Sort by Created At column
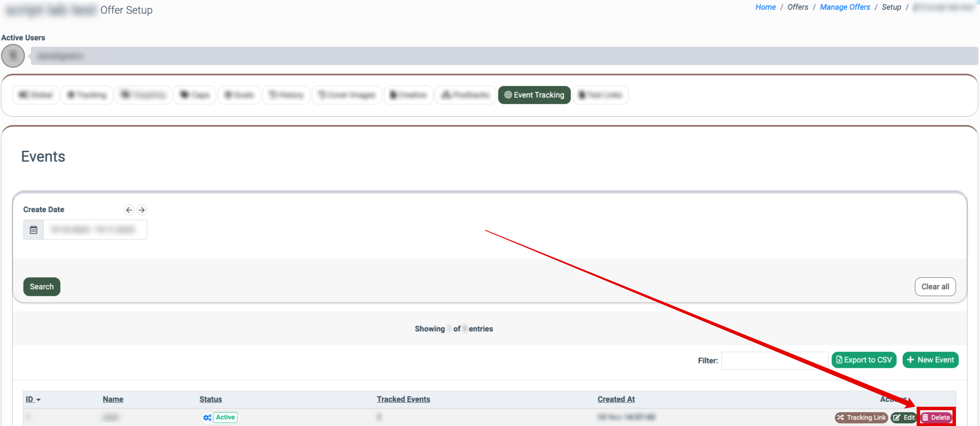 616,399
